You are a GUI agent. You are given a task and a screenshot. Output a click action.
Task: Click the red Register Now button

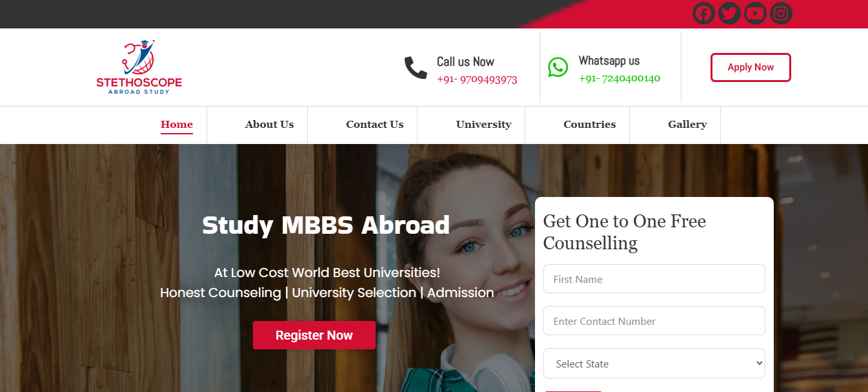pos(314,335)
